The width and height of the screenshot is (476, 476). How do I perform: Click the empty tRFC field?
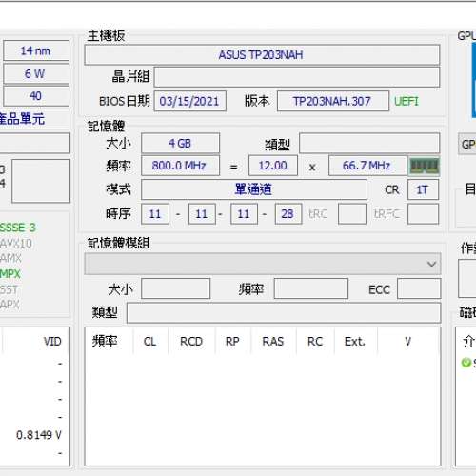tap(423, 214)
